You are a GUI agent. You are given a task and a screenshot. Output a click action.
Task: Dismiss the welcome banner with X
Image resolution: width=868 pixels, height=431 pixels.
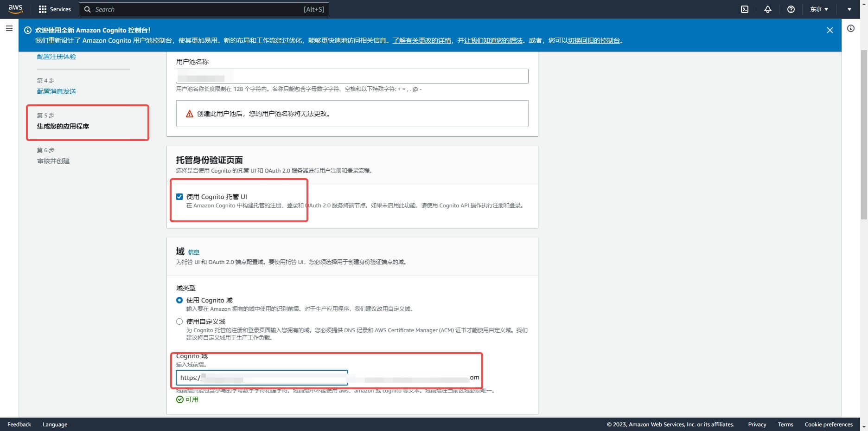coord(830,30)
